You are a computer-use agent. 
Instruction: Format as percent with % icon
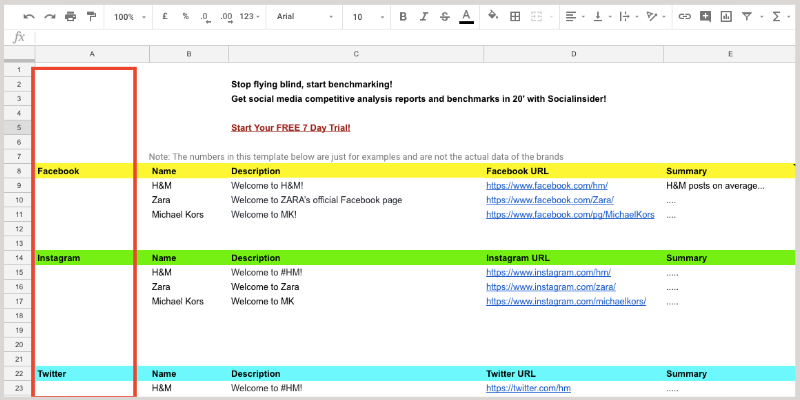[x=186, y=16]
